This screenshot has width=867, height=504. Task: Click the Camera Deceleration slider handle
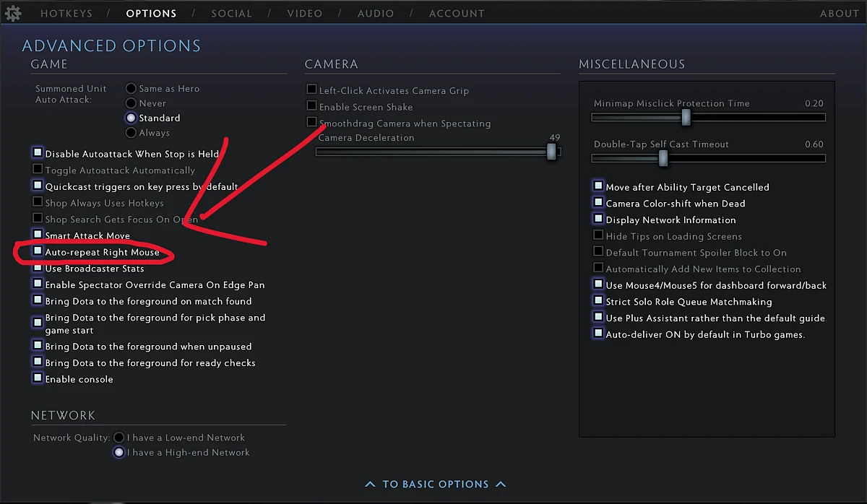coord(552,152)
